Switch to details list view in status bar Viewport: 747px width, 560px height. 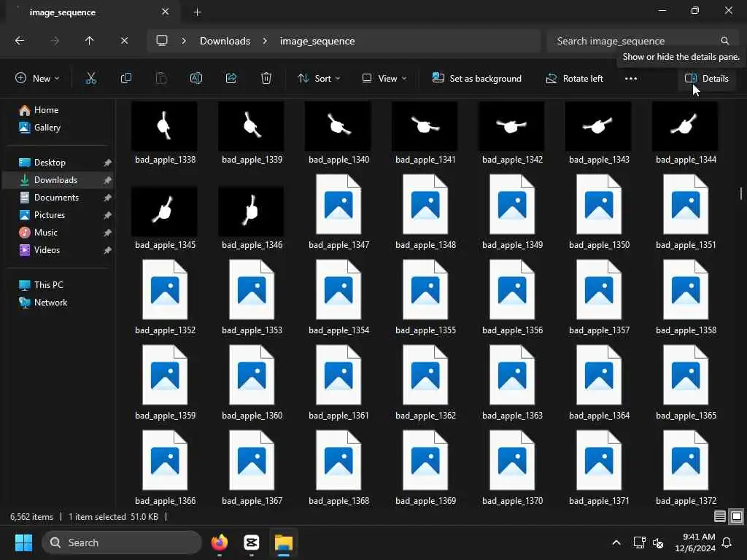[x=720, y=517]
